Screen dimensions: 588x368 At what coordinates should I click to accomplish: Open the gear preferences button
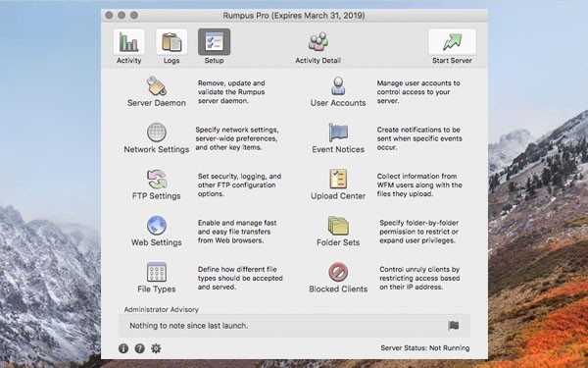[156, 348]
